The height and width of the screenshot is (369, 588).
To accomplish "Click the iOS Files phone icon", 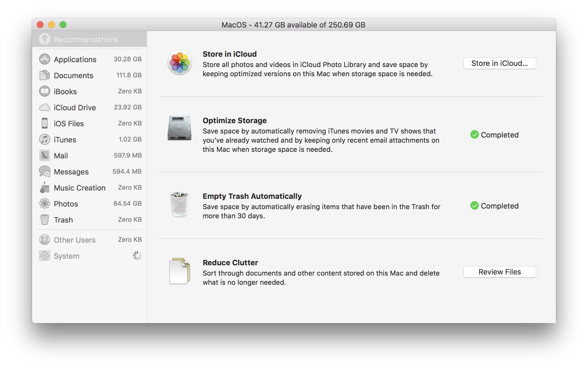I will click(x=45, y=123).
